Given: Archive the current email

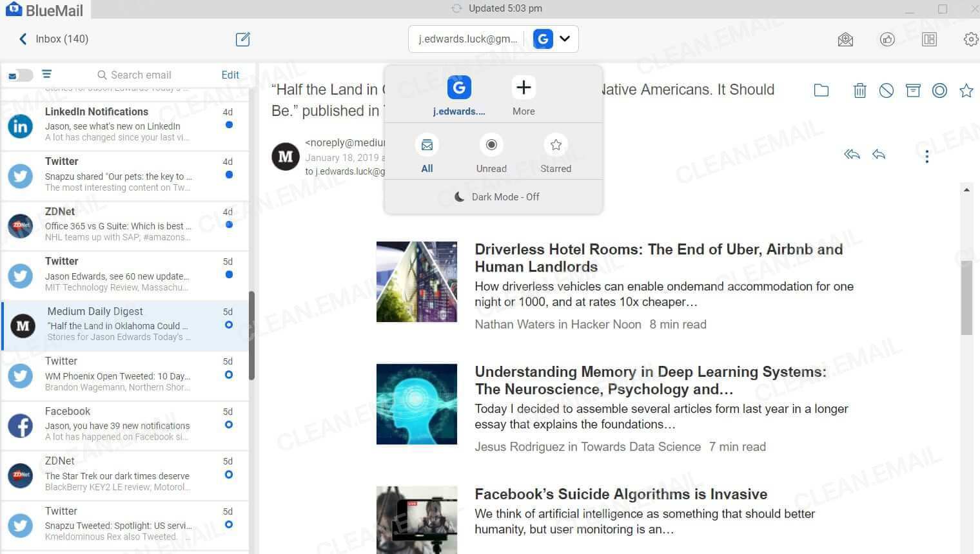Looking at the screenshot, I should coord(913,90).
